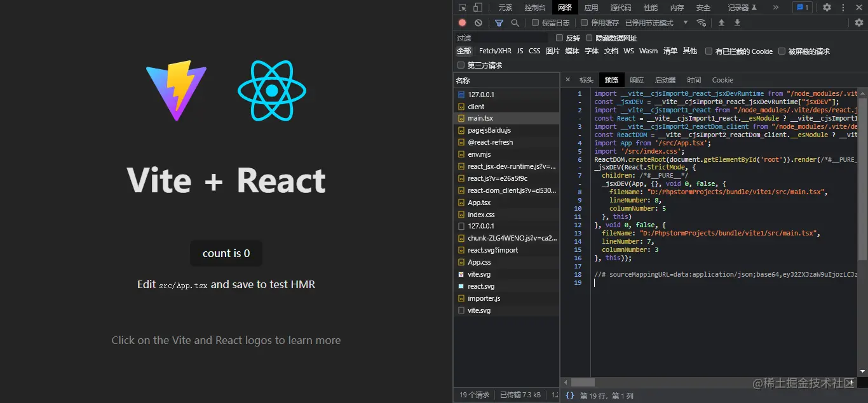868x403 pixels.
Task: Check 有已拦截的 Cookie option
Action: pyautogui.click(x=709, y=51)
